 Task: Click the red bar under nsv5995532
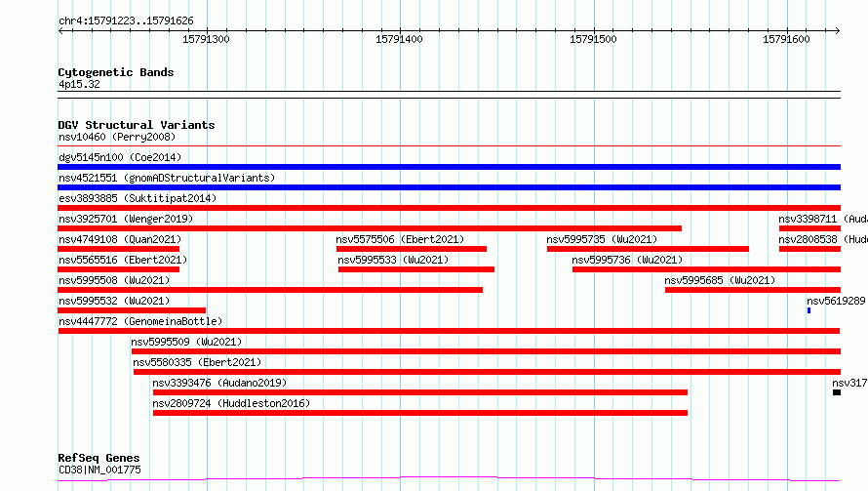pyautogui.click(x=132, y=310)
